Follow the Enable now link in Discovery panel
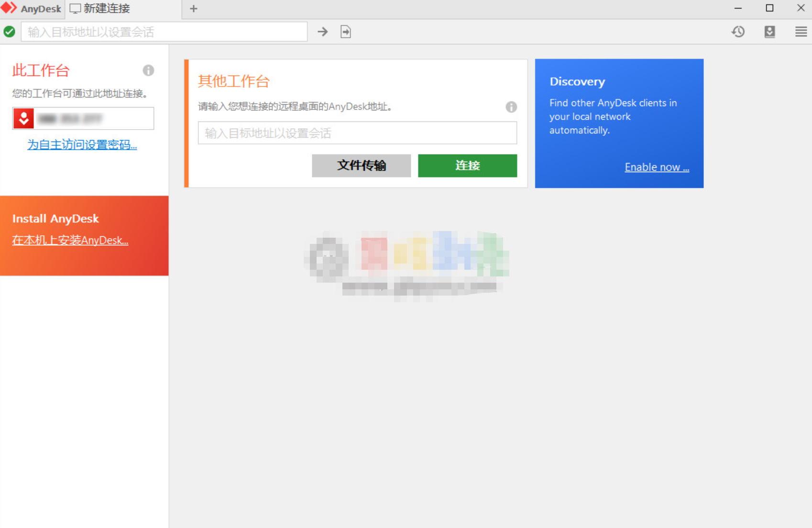The image size is (812, 528). pos(657,167)
